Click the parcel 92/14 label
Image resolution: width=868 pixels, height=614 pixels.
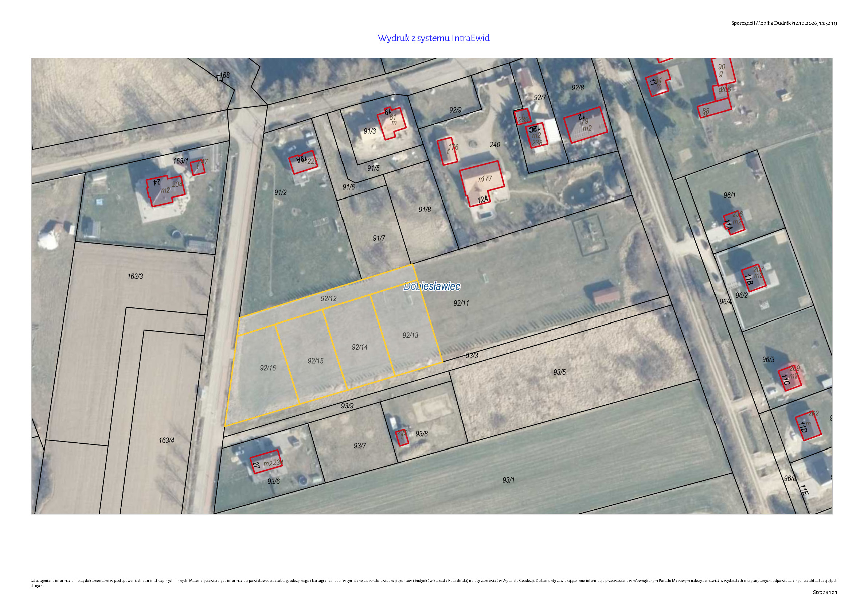[360, 347]
